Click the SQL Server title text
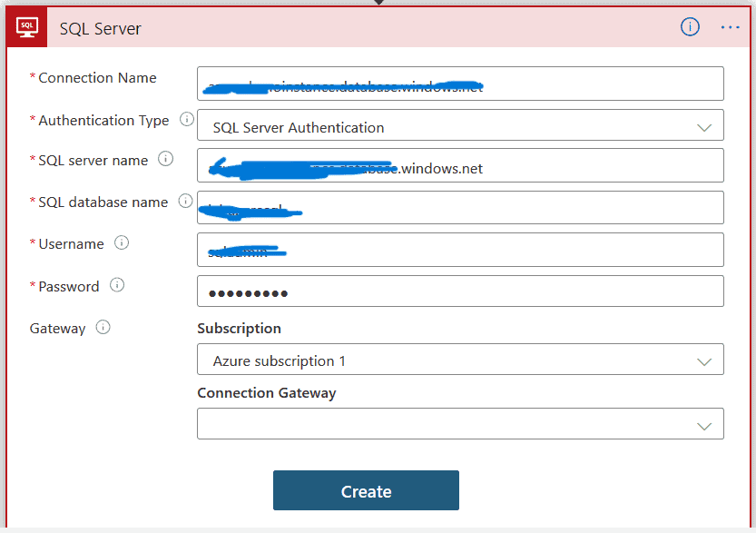 100,29
